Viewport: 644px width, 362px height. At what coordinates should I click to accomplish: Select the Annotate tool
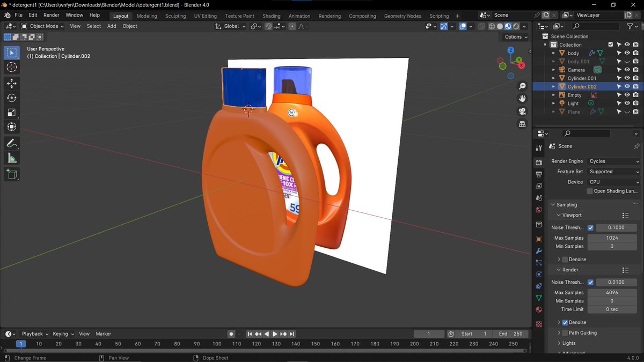click(12, 143)
